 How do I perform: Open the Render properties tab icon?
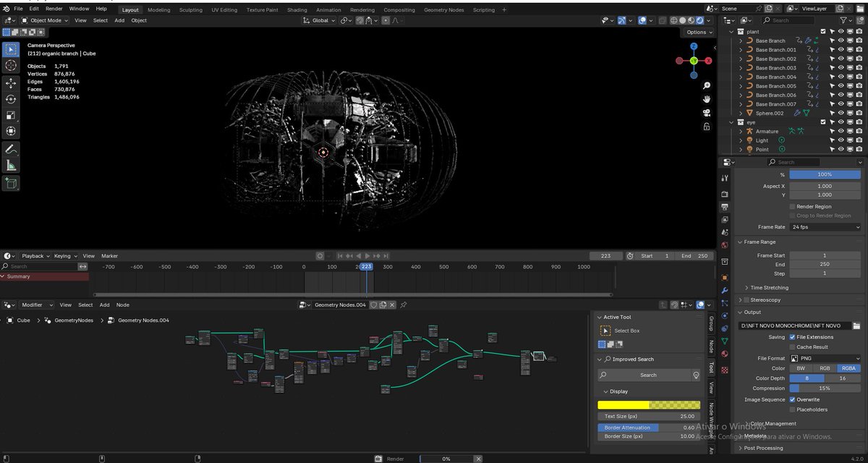point(725,194)
